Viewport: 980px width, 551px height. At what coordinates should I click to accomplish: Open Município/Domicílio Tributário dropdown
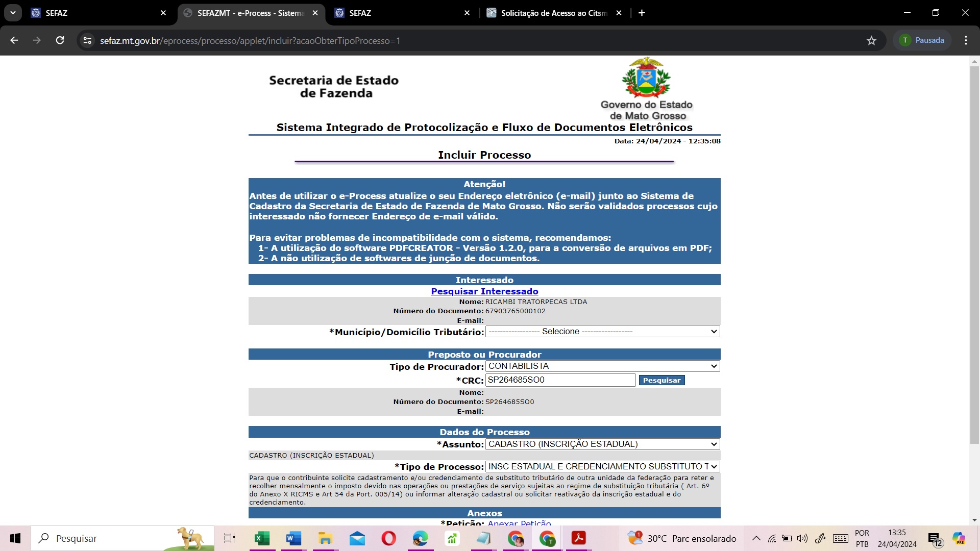click(602, 332)
